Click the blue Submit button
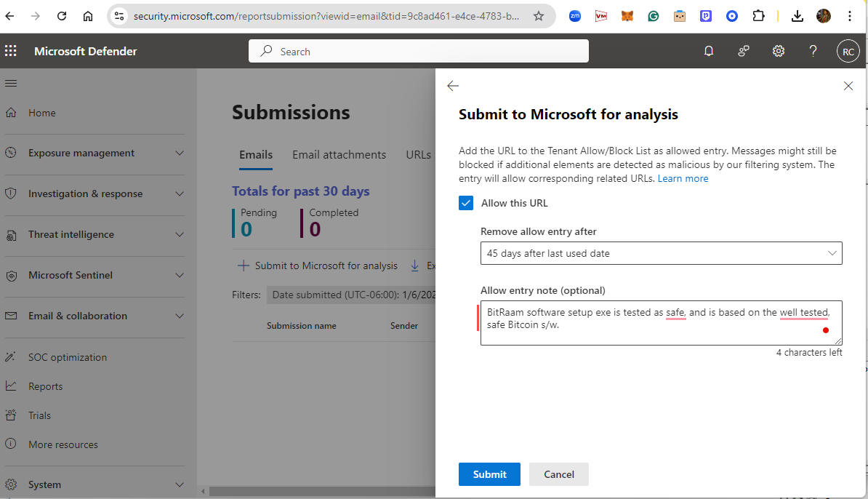Screen dimensions: 868x499 coord(489,474)
